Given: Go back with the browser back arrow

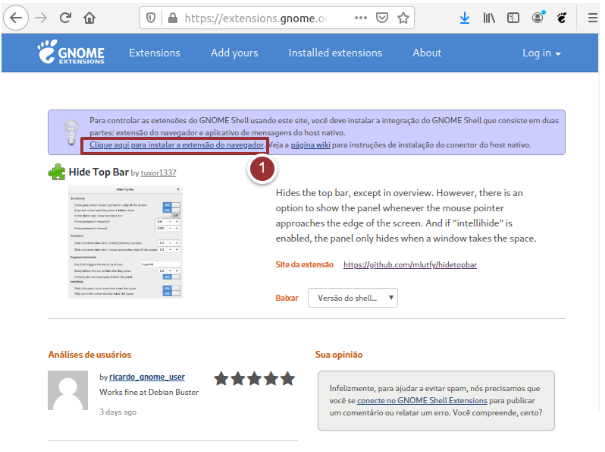Looking at the screenshot, I should pos(16,18).
